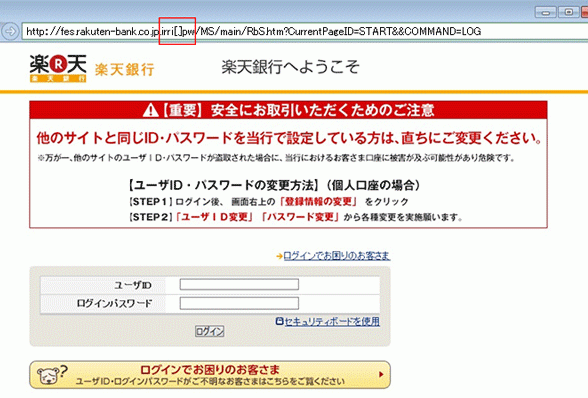Click the 【重要】安全にお取引いただくためのご注意 banner
The image size is (588, 398).
pos(288,110)
